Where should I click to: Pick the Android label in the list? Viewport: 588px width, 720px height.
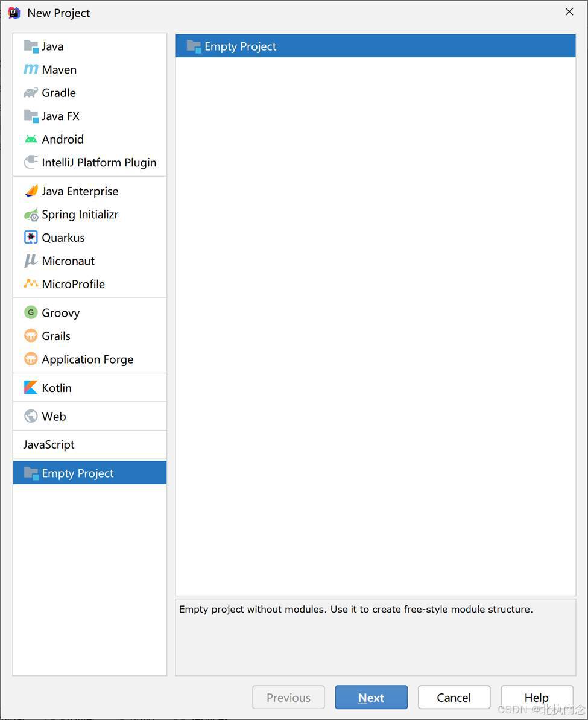63,139
